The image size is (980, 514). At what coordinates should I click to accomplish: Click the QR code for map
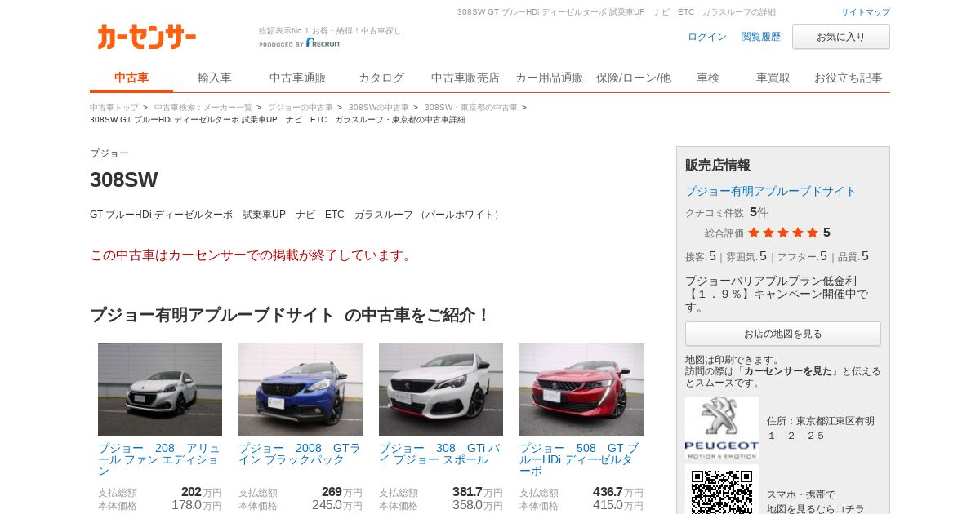[721, 490]
